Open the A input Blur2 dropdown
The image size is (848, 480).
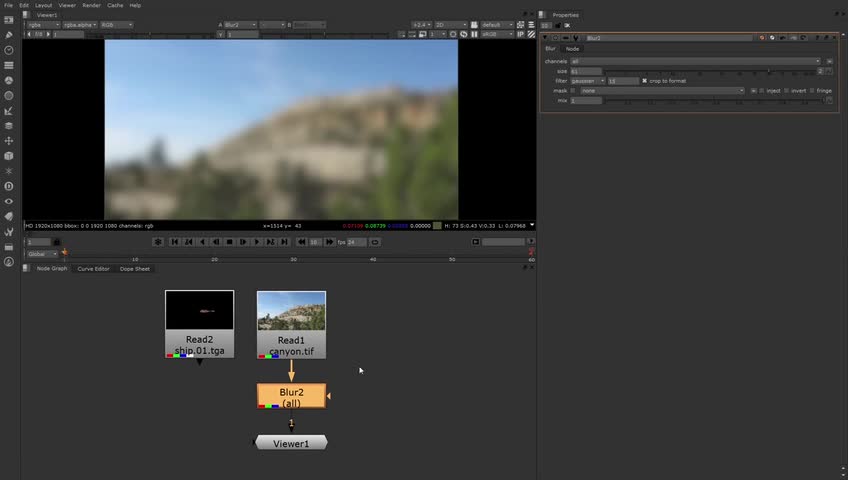click(240, 25)
